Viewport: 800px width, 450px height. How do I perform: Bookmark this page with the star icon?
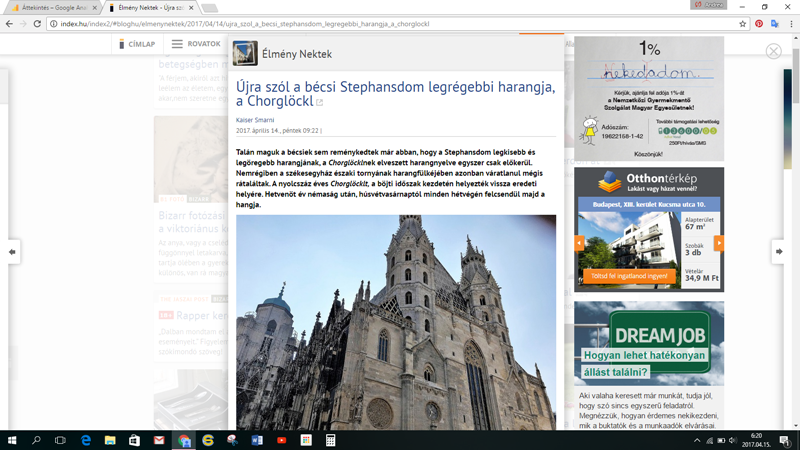click(742, 23)
